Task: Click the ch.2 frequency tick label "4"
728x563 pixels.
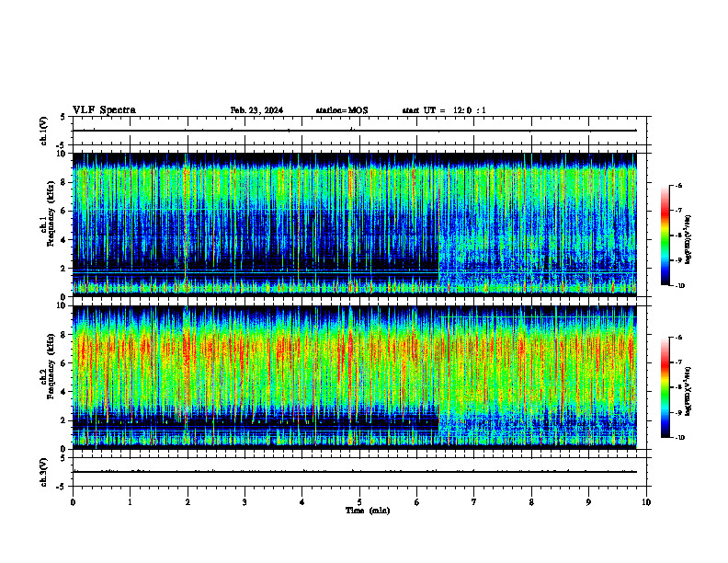Action: click(x=63, y=393)
